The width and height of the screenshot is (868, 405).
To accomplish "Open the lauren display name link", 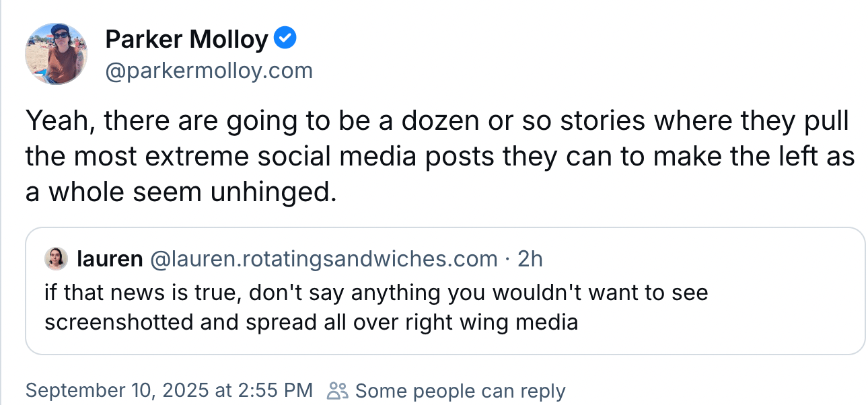I will [x=110, y=258].
